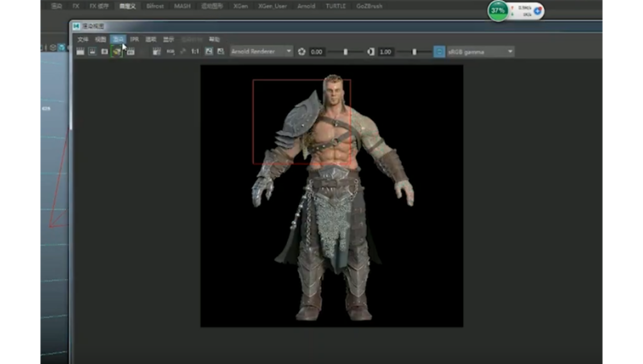Open render settings clapperboard icon
This screenshot has width=643, height=364.
130,51
